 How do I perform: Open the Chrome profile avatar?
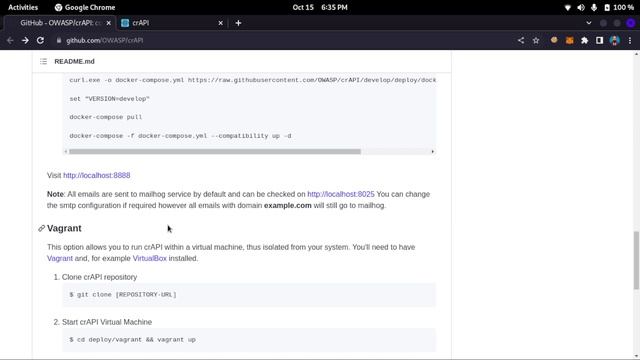point(614,40)
